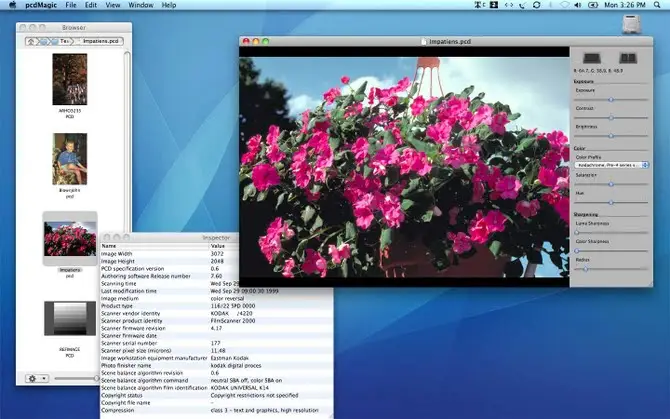Image resolution: width=670 pixels, height=419 pixels.
Task: Click the split compare view icon in side panel
Action: coord(628,58)
